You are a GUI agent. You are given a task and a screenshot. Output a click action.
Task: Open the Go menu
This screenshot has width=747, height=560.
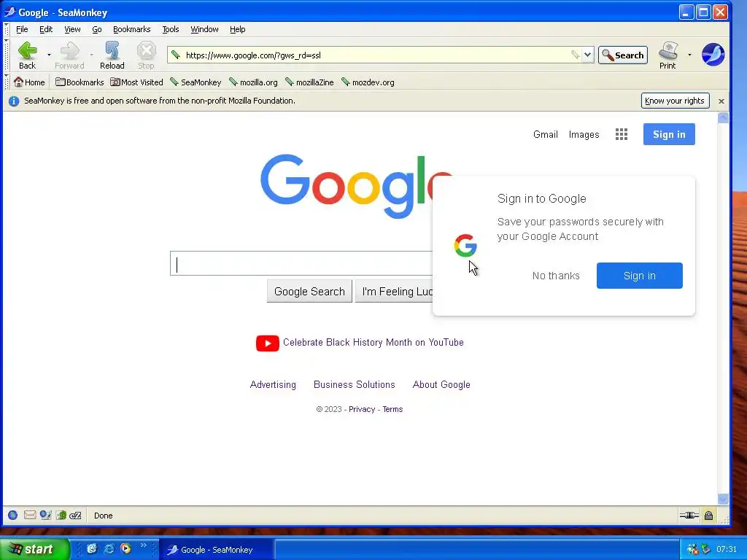point(97,29)
